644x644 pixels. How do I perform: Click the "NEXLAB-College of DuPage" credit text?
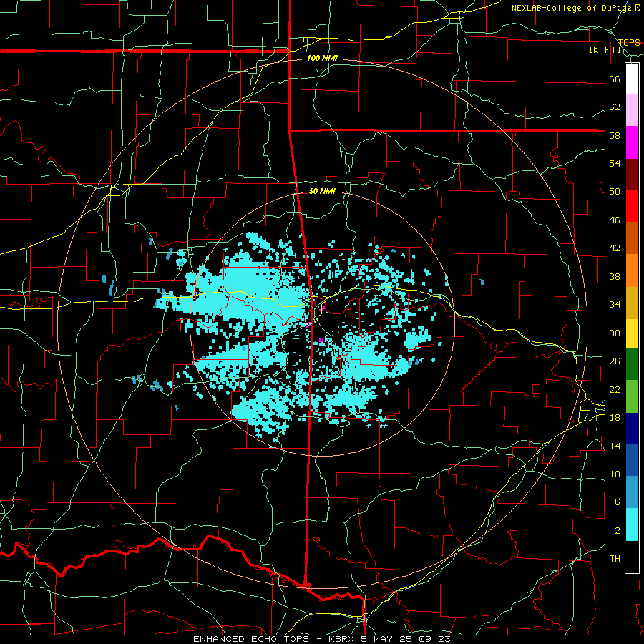point(571,8)
